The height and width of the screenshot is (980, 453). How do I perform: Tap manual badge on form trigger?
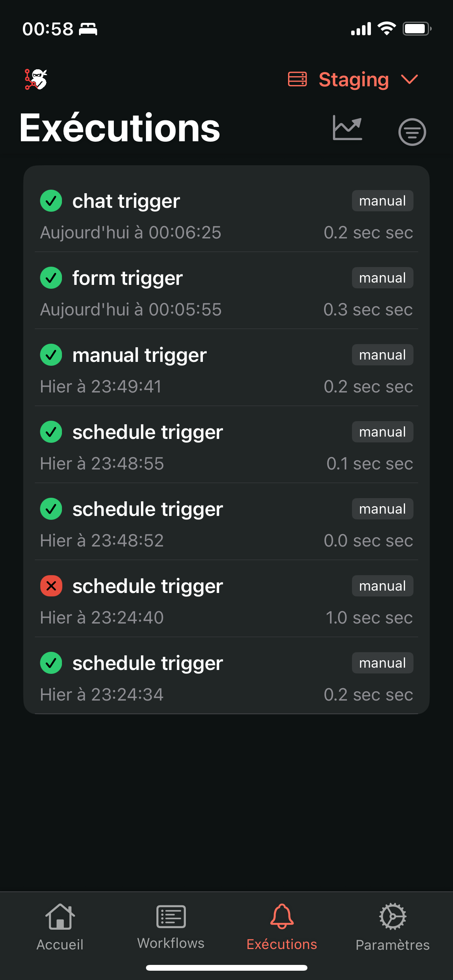(x=383, y=278)
